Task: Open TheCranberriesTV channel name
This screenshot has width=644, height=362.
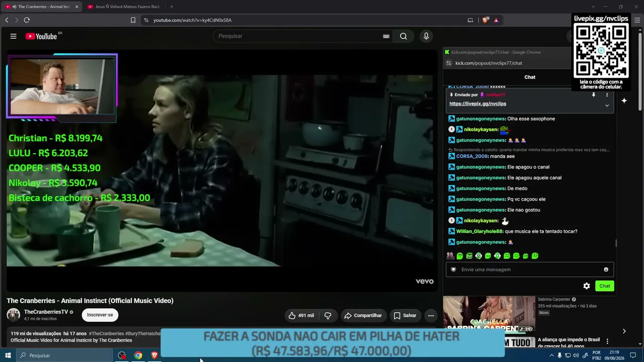Action: tap(46, 312)
